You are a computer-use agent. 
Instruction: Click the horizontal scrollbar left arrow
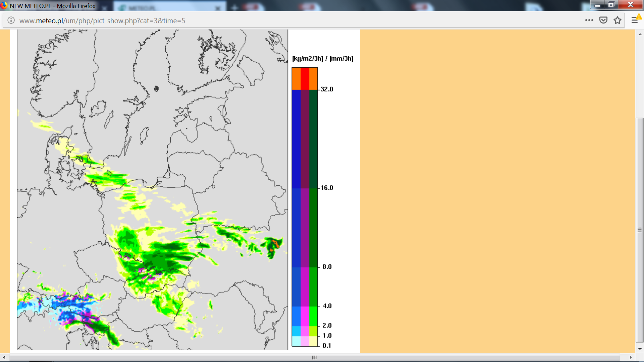tap(4, 358)
